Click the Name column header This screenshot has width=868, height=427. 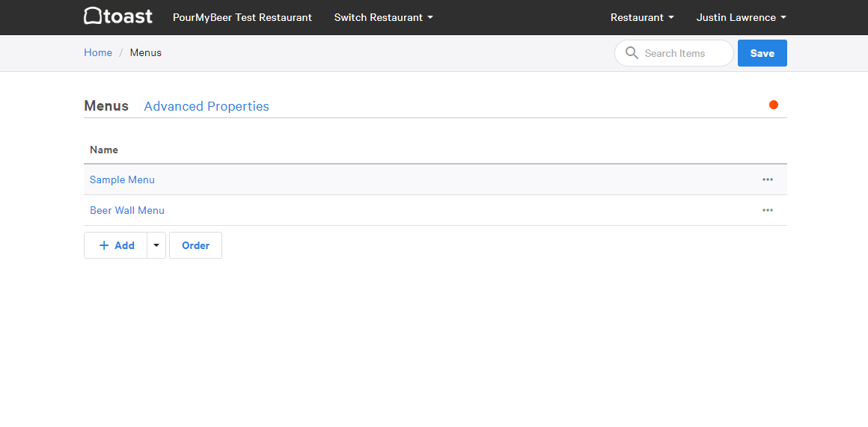point(103,150)
